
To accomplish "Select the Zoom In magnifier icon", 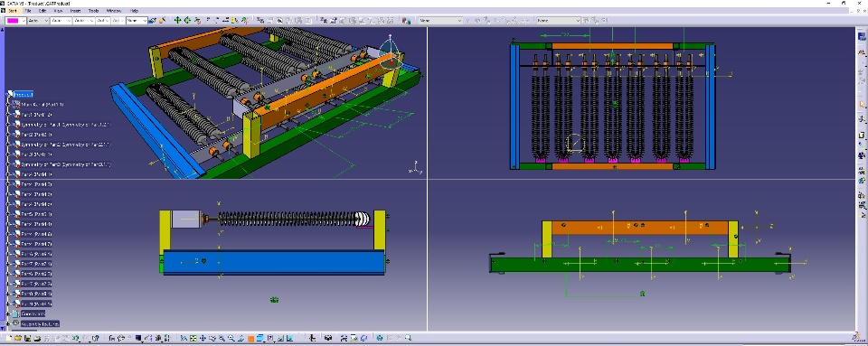I will [x=222, y=338].
